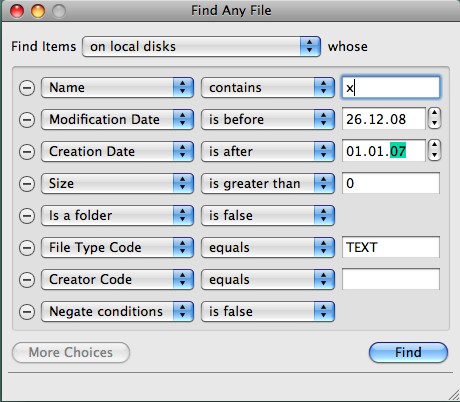Open the Negate conditions criterion dropdown
This screenshot has height=402, width=460.
coord(117,312)
